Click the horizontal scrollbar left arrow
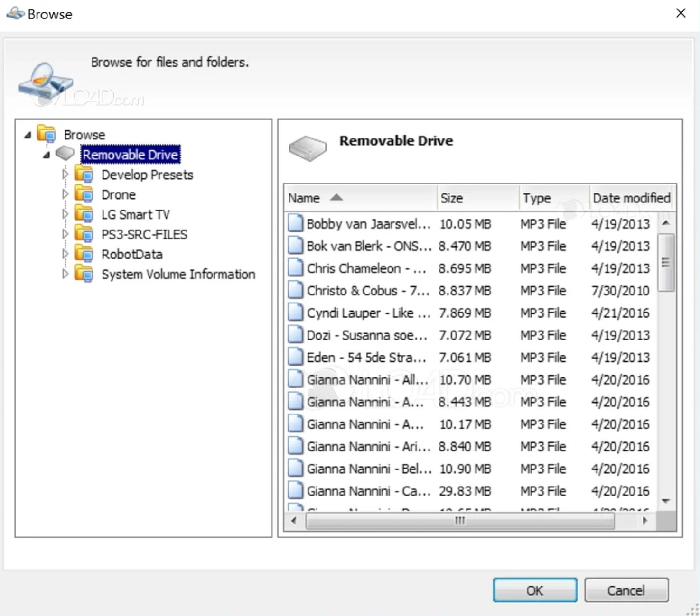 click(294, 521)
